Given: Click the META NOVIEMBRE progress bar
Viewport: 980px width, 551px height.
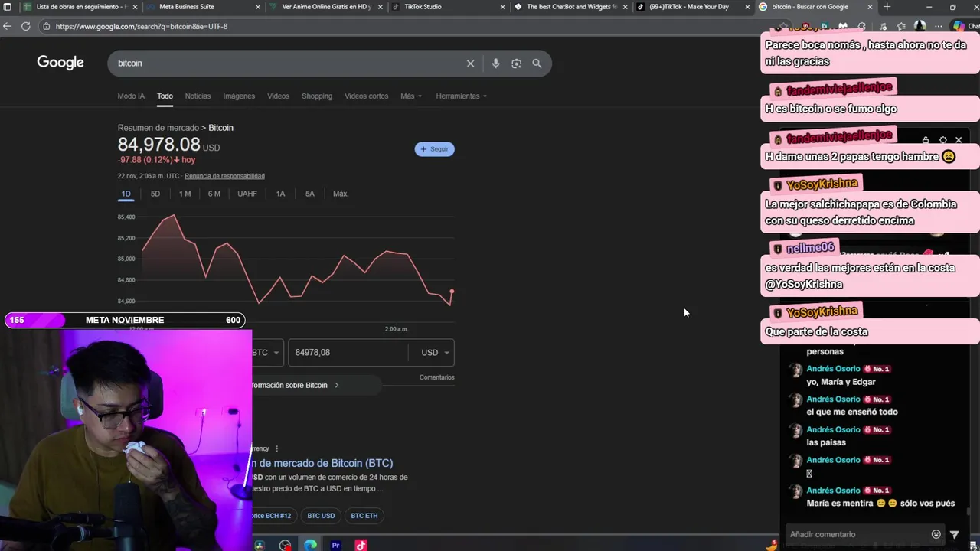Looking at the screenshot, I should (x=125, y=320).
